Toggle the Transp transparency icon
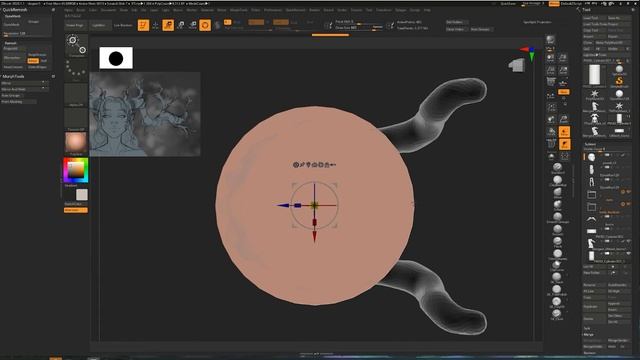Screen dimensions: 640x360 551,144
